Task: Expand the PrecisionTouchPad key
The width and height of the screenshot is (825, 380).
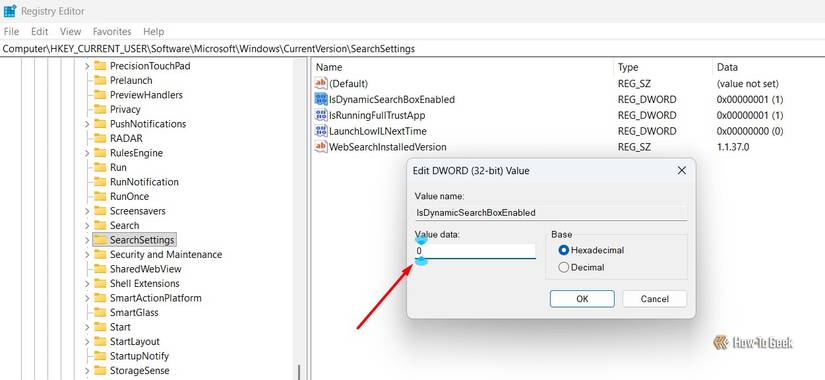Action: pyautogui.click(x=87, y=66)
